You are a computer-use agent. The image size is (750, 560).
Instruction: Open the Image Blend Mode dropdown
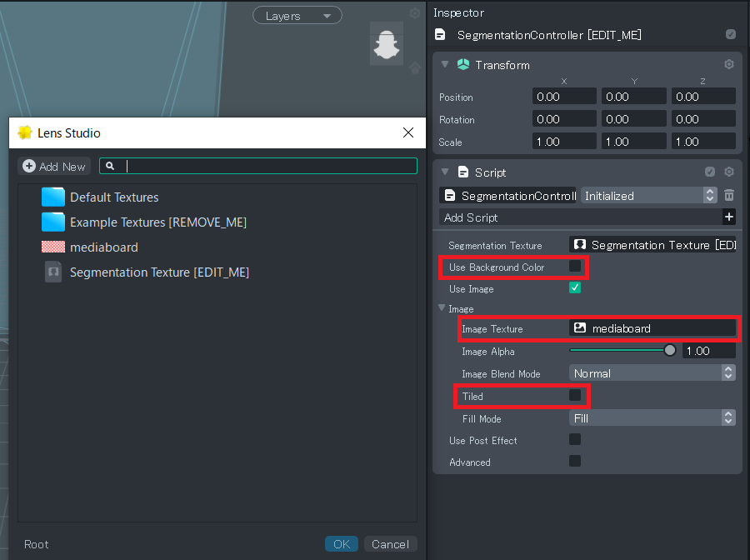pyautogui.click(x=652, y=373)
